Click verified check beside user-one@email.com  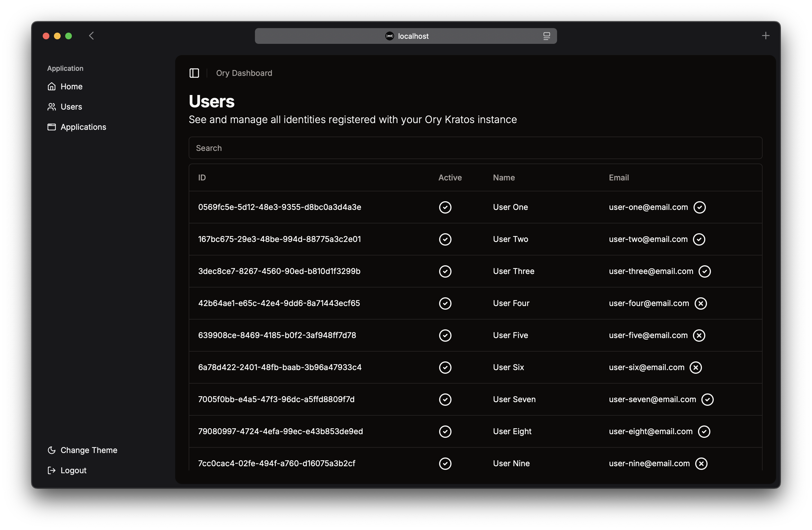click(x=700, y=207)
